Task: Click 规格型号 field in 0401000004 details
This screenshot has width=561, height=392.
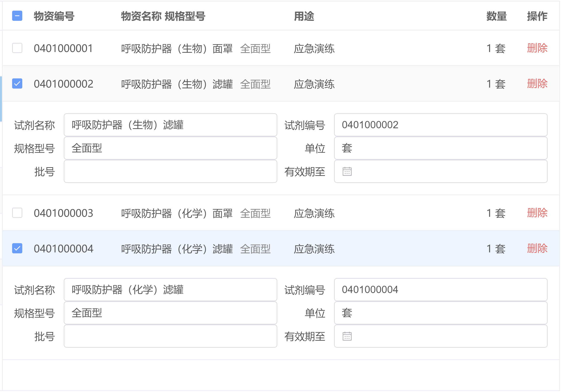Action: (x=170, y=313)
